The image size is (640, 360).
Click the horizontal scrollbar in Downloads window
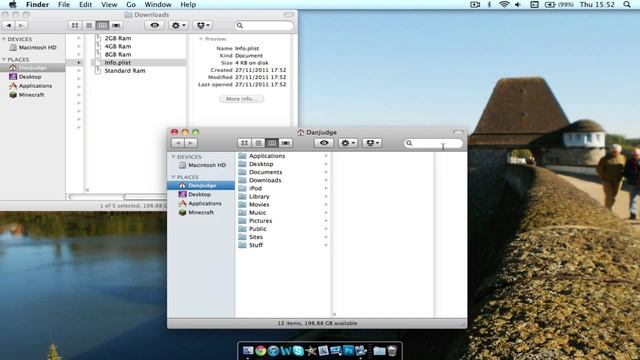(x=118, y=197)
